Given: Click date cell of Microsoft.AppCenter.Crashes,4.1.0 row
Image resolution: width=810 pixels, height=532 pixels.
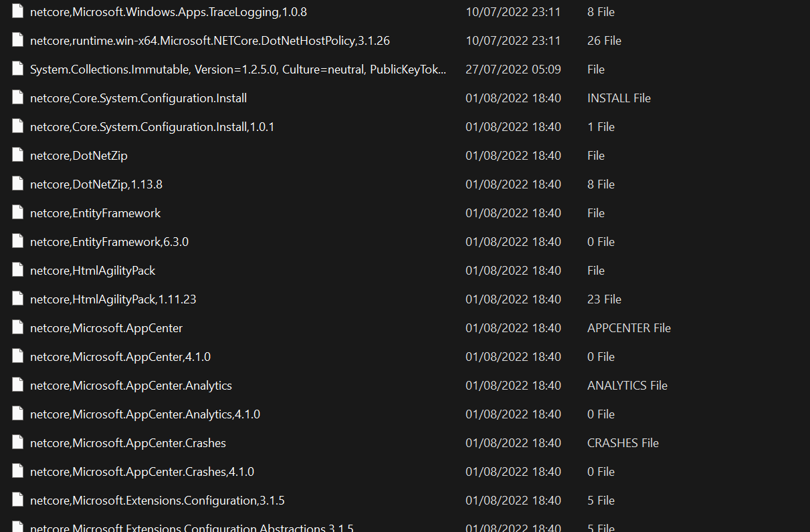Looking at the screenshot, I should tap(514, 472).
